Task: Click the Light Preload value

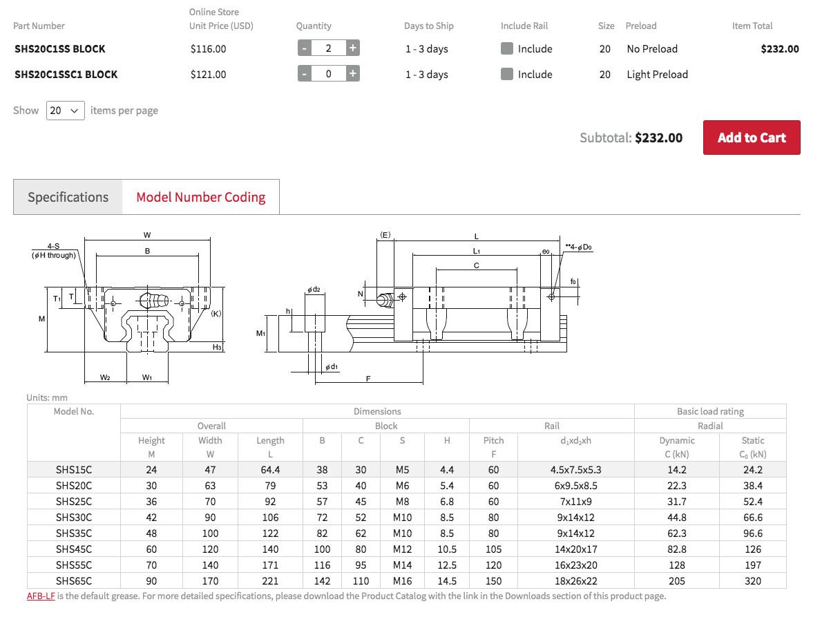Action: coord(658,75)
